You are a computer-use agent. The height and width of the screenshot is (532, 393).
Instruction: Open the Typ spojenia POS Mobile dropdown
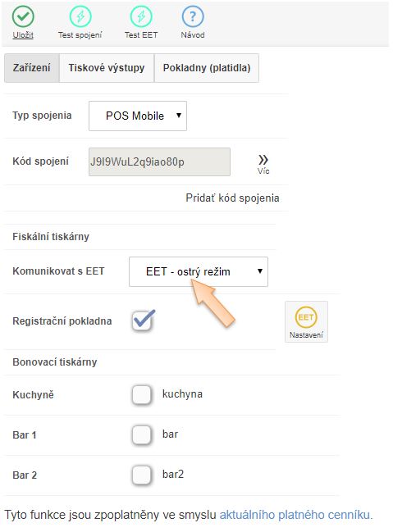pos(138,116)
